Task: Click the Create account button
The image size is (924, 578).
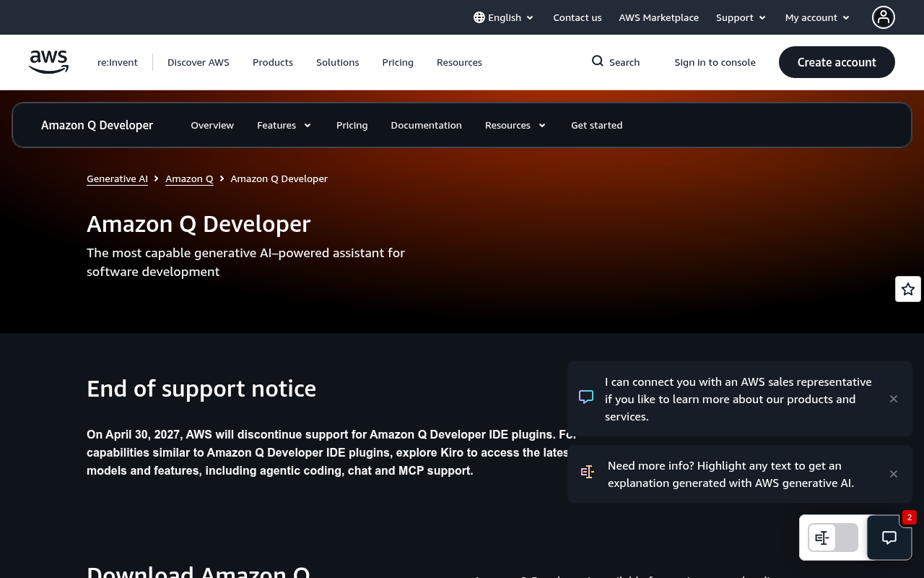Action: (837, 62)
